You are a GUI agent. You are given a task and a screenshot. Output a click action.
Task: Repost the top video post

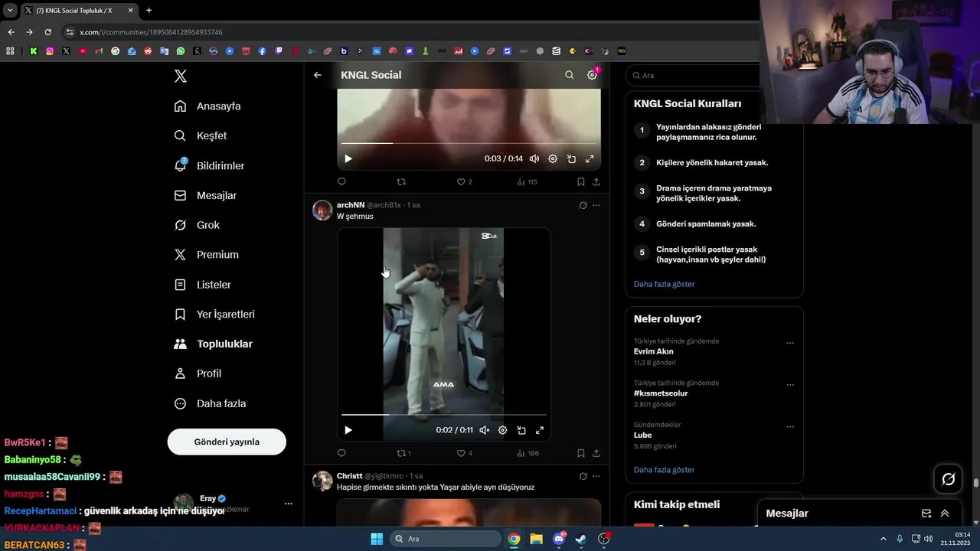[x=401, y=181]
